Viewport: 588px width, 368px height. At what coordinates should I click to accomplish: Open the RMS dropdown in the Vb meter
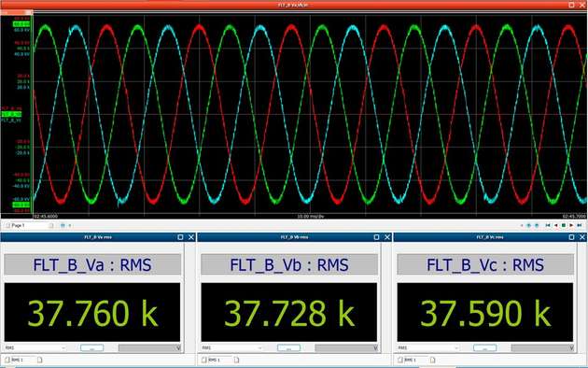pos(232,348)
